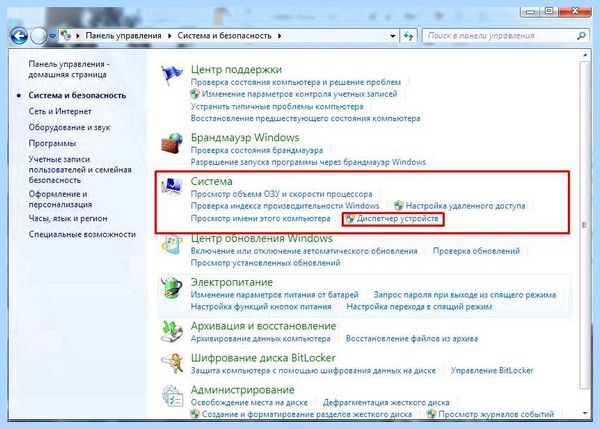Open Специальные возможности in sidebar

coord(82,234)
